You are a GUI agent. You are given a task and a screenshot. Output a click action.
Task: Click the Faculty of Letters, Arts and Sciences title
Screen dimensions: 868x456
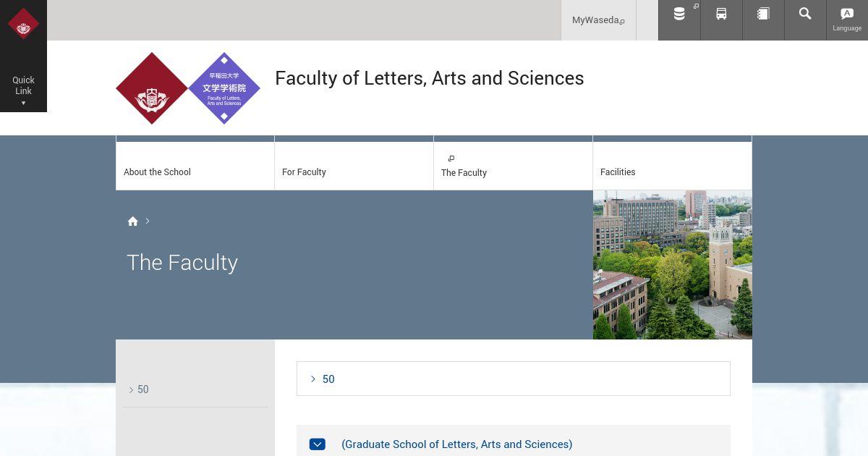coord(430,78)
